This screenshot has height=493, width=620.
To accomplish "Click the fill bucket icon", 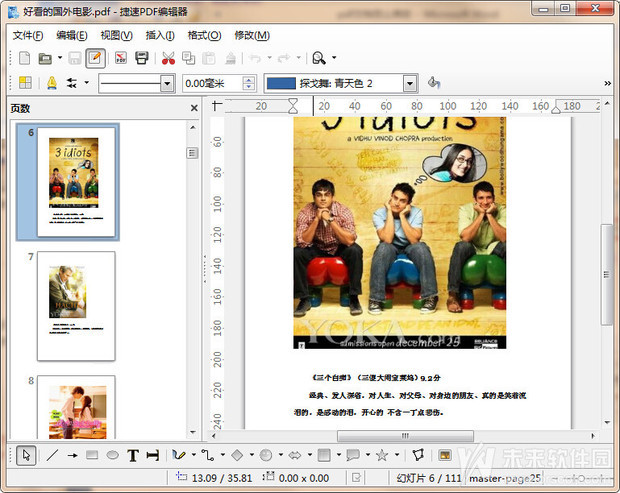I will coord(434,83).
